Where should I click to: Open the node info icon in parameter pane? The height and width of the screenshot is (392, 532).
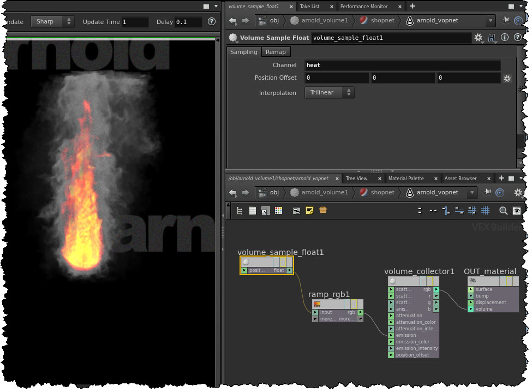coord(504,38)
